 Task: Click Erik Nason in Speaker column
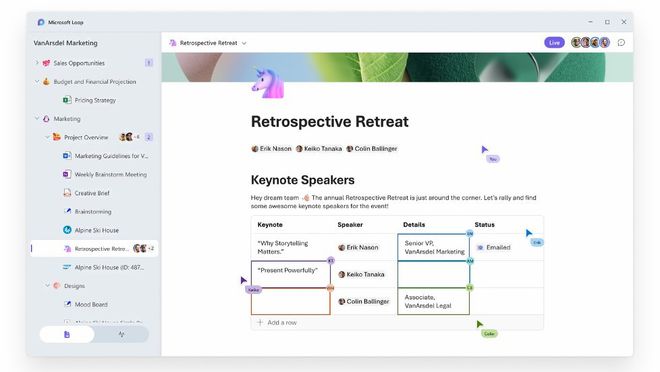click(x=358, y=247)
